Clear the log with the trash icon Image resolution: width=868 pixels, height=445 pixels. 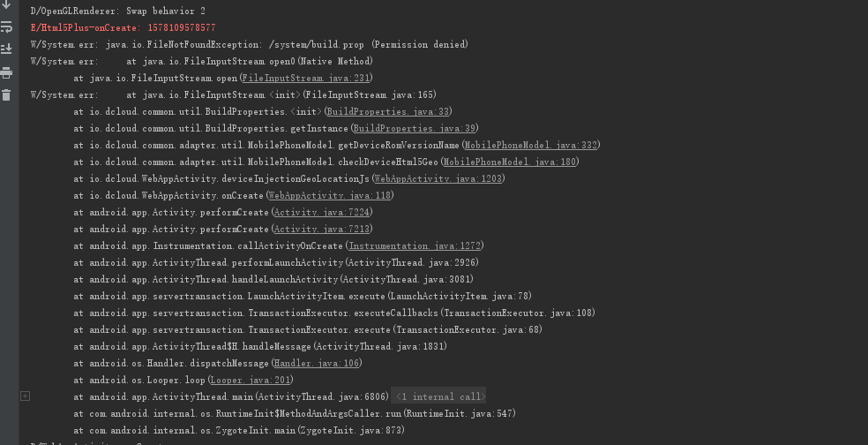coord(6,94)
